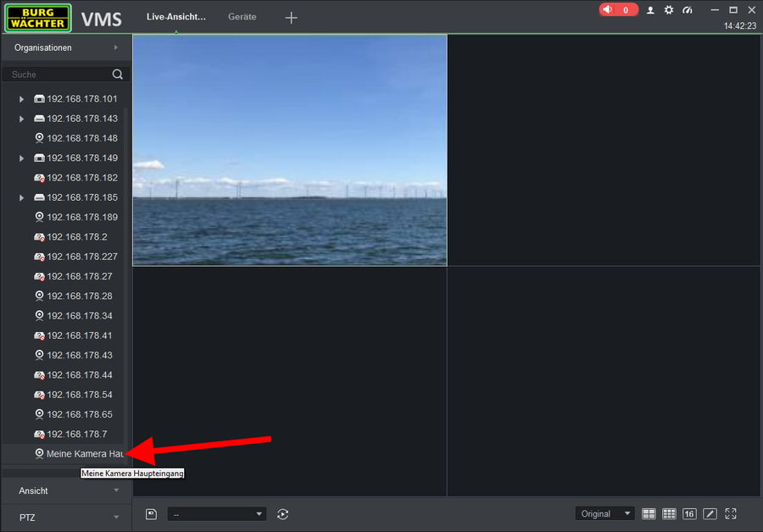Add a new tab with plus button
763x532 pixels.
291,17
